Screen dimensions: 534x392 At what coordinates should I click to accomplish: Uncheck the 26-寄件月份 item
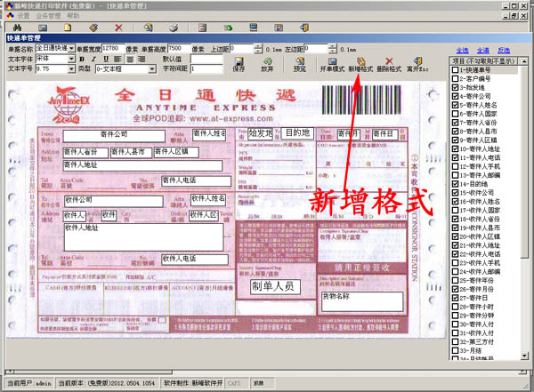coord(455,289)
